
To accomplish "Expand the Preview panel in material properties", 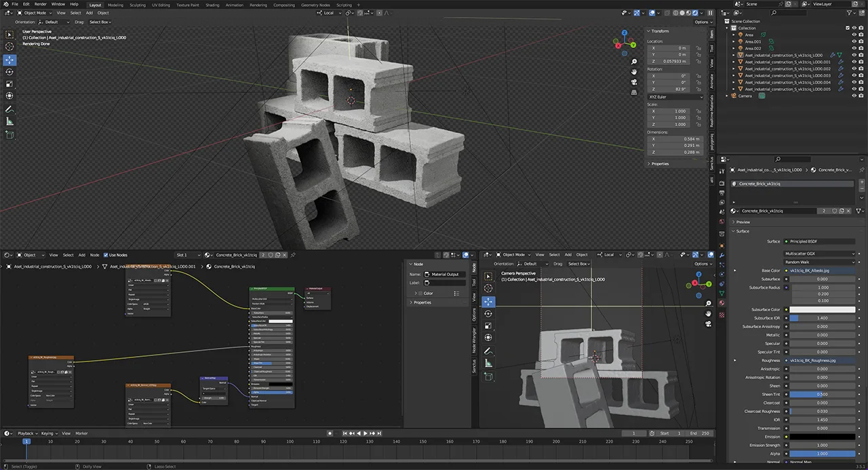I will pos(743,222).
